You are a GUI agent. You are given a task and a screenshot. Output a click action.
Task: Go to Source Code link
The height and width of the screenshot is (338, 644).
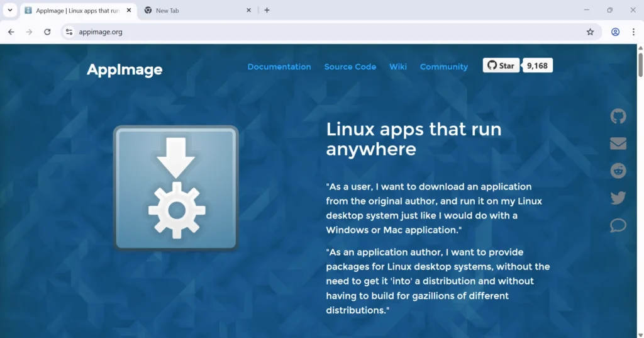pos(350,67)
